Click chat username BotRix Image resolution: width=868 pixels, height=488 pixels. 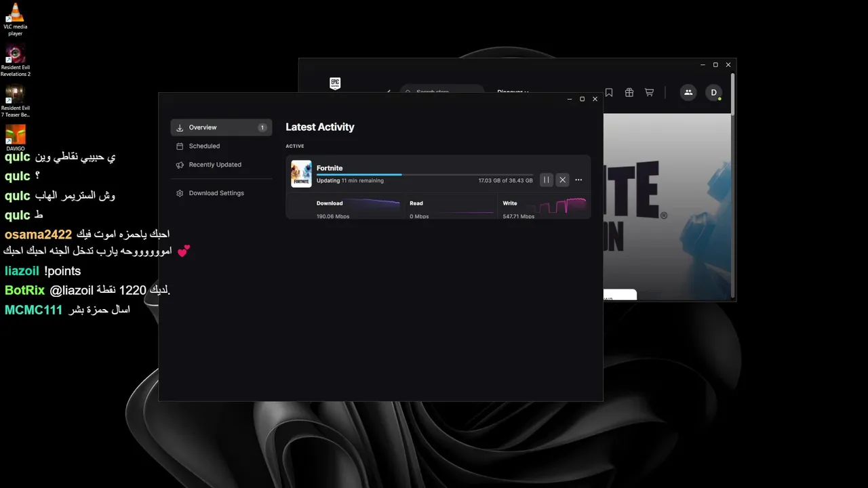(24, 290)
